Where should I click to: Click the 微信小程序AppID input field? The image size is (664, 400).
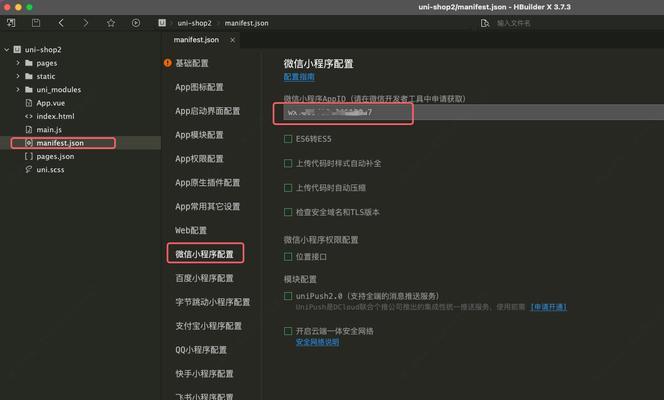pyautogui.click(x=473, y=112)
